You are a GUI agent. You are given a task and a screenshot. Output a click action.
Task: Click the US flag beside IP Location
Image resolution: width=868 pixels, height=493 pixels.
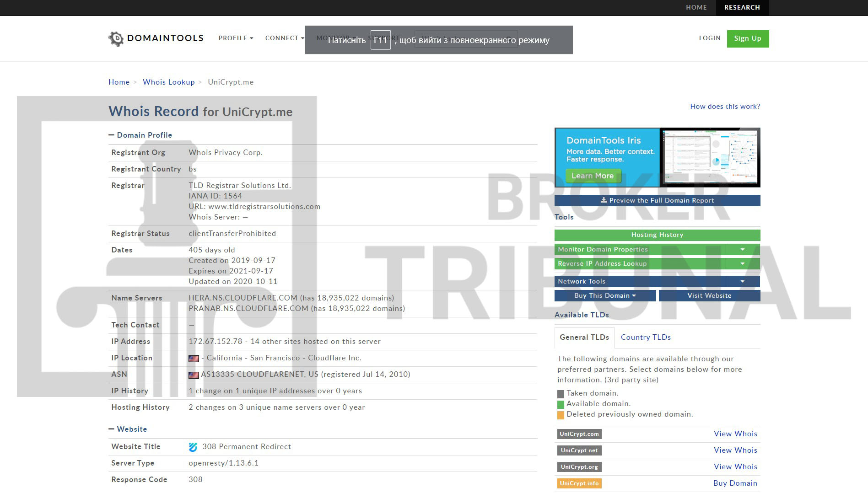point(194,359)
